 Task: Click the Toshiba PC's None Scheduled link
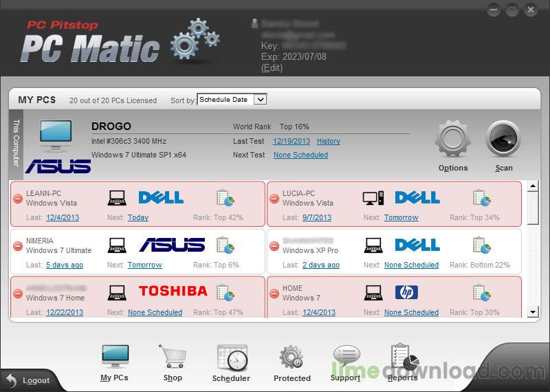click(x=155, y=312)
